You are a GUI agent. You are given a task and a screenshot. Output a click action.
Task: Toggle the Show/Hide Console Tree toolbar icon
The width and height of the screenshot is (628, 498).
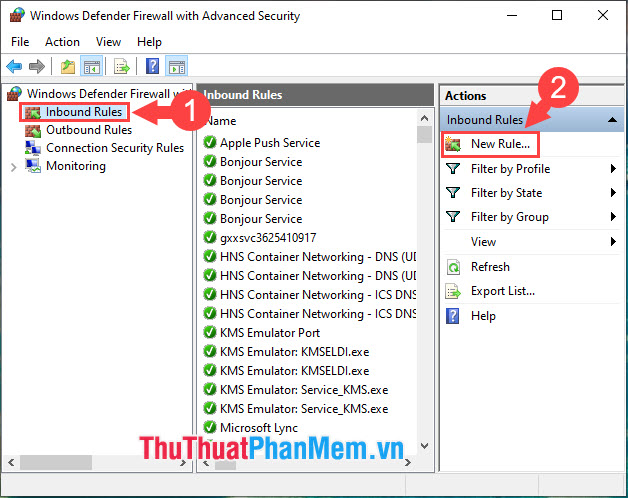pyautogui.click(x=92, y=66)
